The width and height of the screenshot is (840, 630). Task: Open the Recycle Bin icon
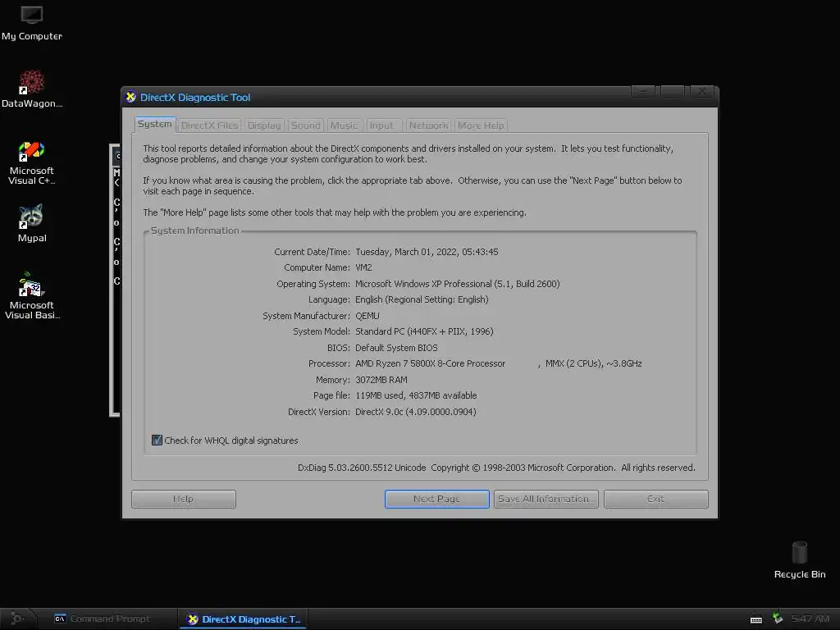point(799,560)
